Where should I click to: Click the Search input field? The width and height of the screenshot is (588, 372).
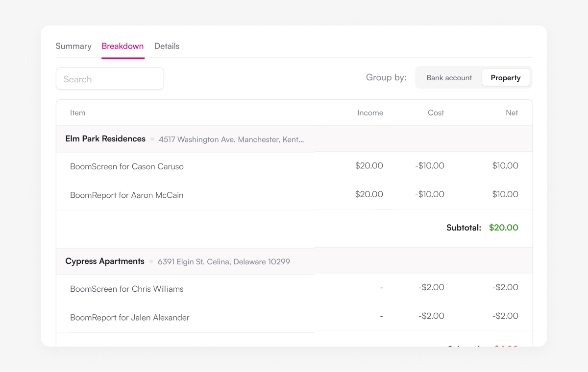pos(110,79)
